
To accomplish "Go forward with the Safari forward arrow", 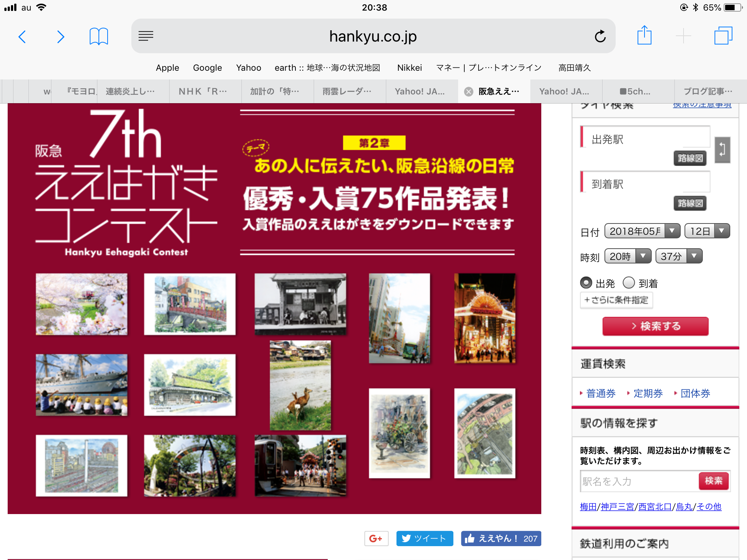I will coord(61,36).
